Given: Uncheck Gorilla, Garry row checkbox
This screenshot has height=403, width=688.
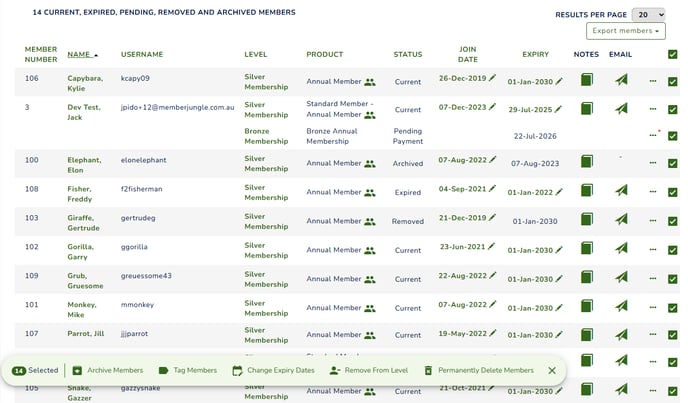Looking at the screenshot, I should point(673,250).
